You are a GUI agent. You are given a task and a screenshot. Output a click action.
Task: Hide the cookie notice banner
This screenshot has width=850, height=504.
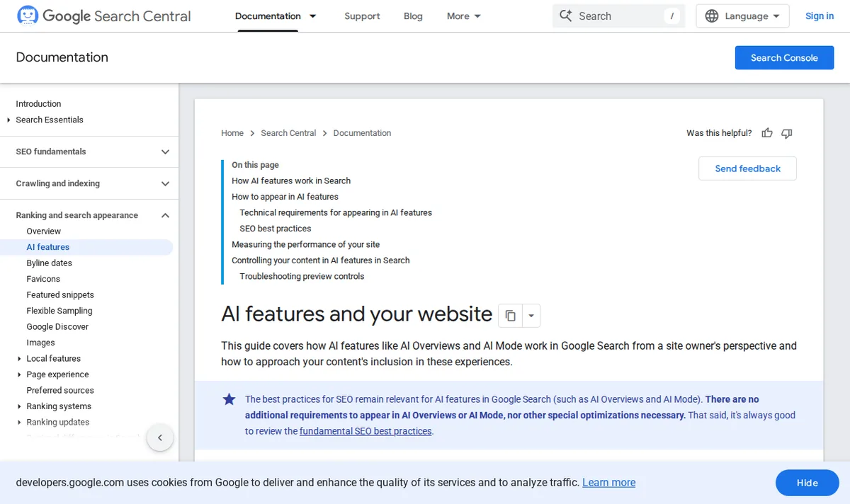click(x=807, y=483)
